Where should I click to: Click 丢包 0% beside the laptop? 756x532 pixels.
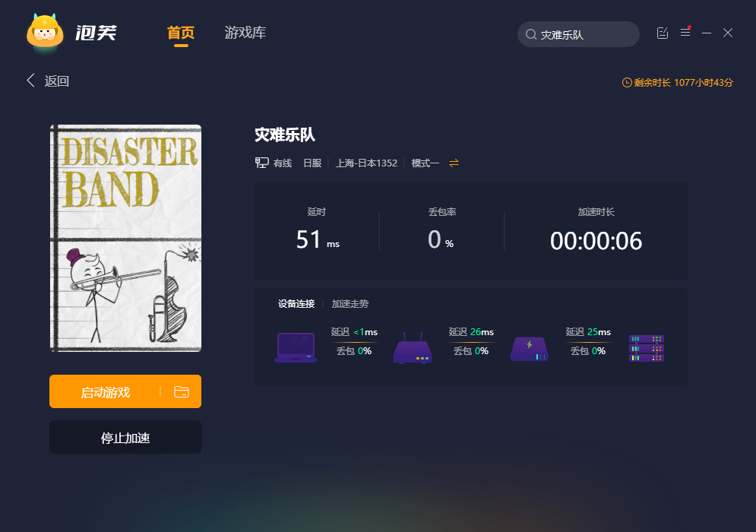coord(354,350)
